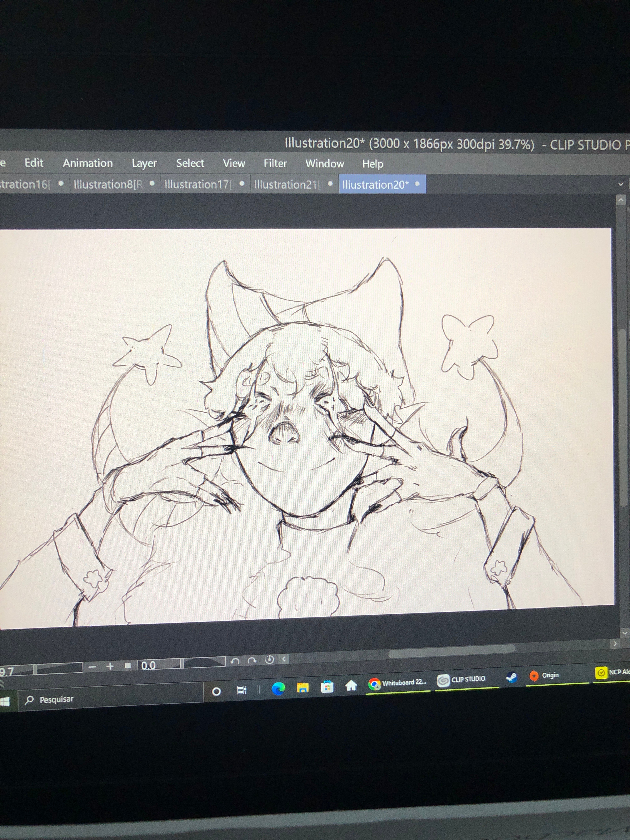Click the vertical scrollbar down arrow

click(x=625, y=633)
